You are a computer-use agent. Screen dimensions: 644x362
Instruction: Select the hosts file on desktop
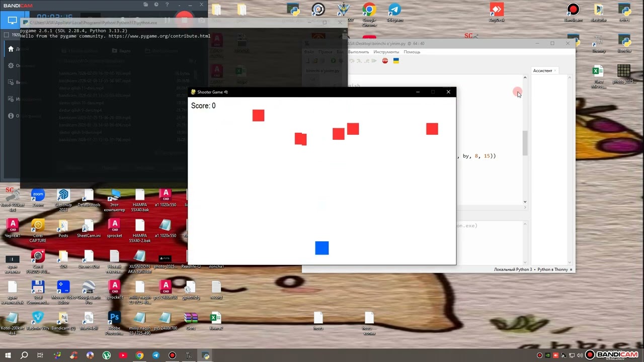318,321
